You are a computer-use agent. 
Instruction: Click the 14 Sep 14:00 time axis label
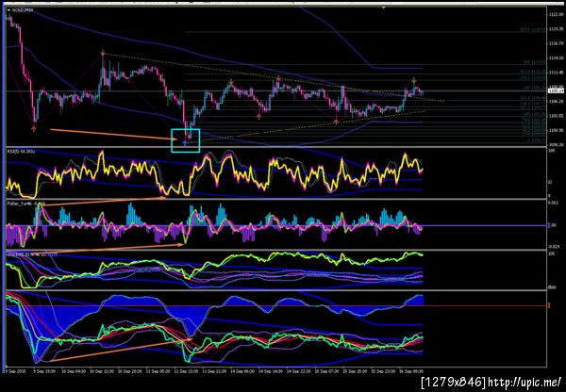[x=272, y=370]
